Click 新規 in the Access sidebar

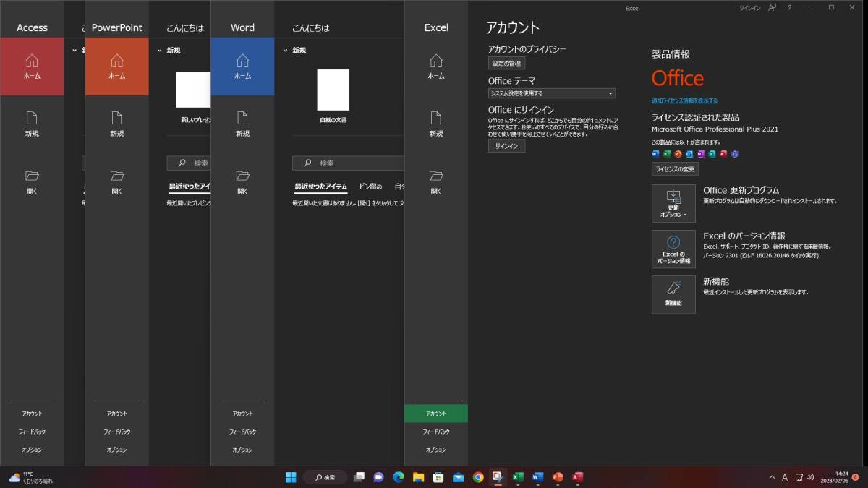(x=32, y=124)
